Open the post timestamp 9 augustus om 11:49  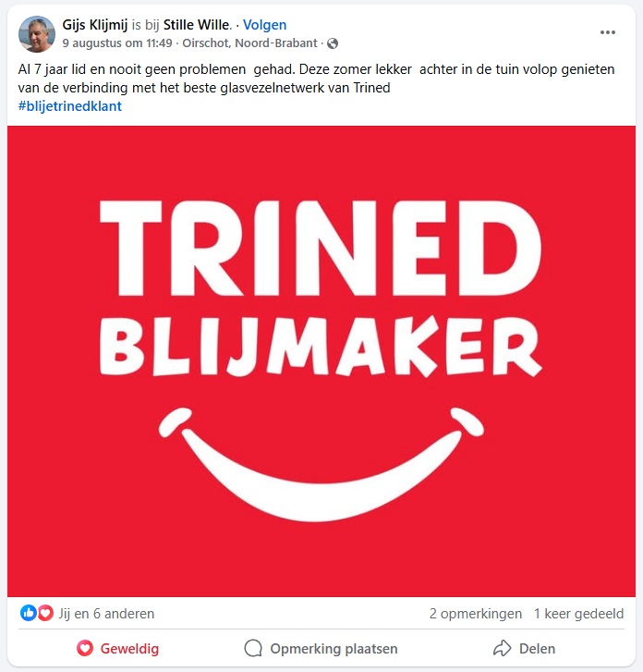pos(117,43)
